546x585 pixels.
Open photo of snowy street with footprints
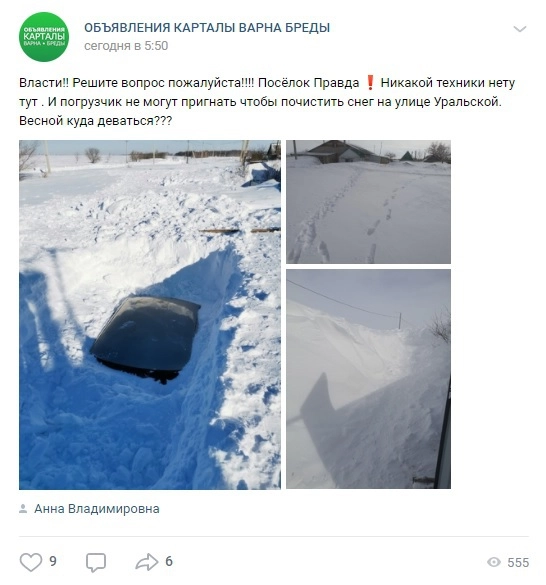pyautogui.click(x=368, y=202)
